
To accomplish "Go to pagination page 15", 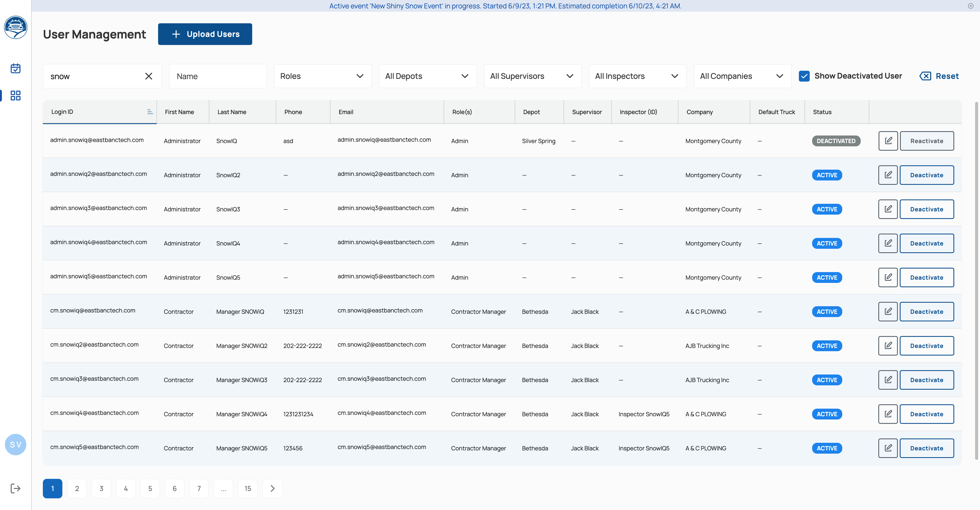I will (x=248, y=488).
